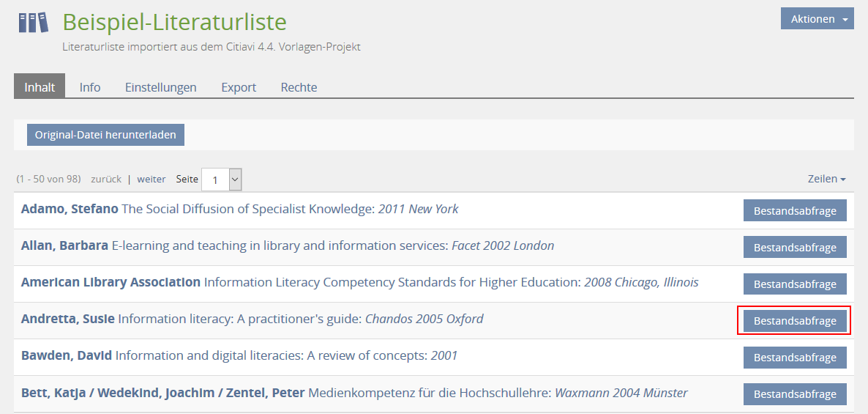The height and width of the screenshot is (414, 868).
Task: Expand the Zeilen dropdown
Action: coord(826,179)
